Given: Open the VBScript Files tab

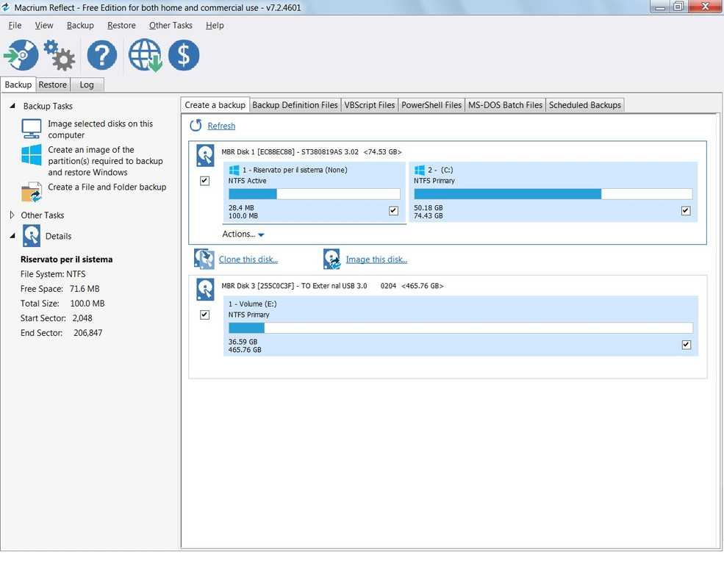Looking at the screenshot, I should [x=370, y=105].
